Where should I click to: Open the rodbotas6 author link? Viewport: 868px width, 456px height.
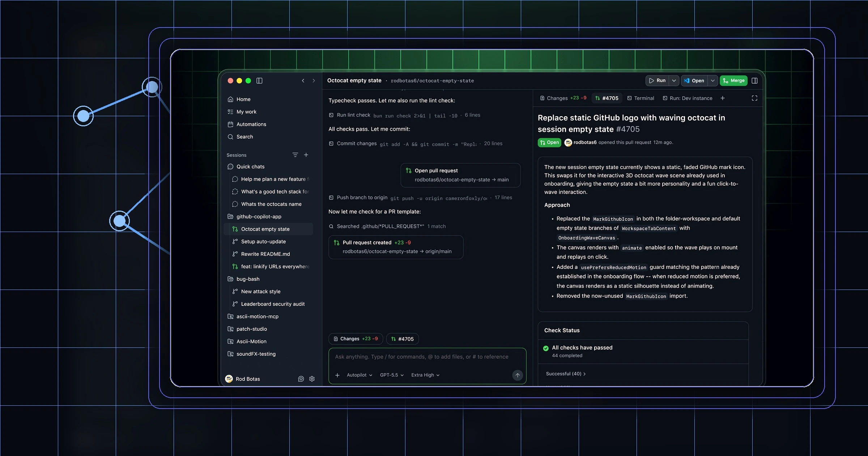[585, 143]
